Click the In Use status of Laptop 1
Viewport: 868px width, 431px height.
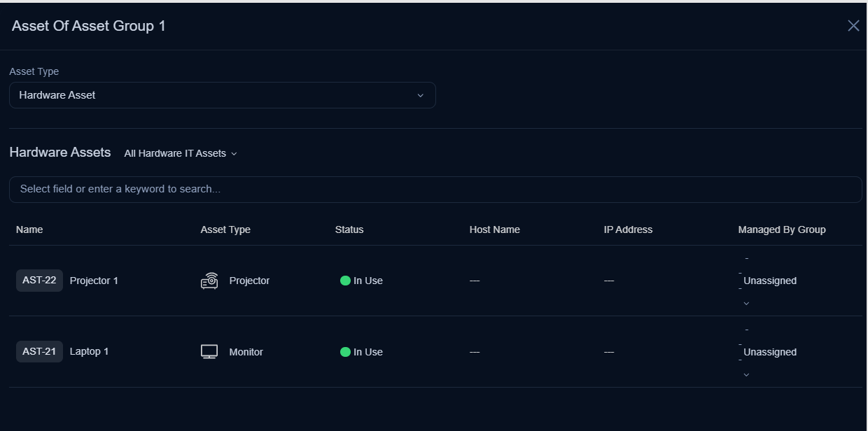coord(368,352)
